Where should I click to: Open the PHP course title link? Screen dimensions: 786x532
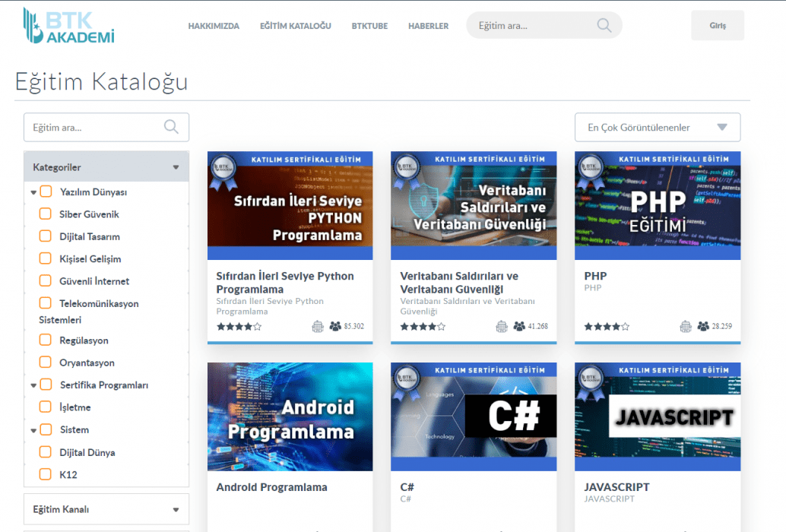[x=595, y=276]
